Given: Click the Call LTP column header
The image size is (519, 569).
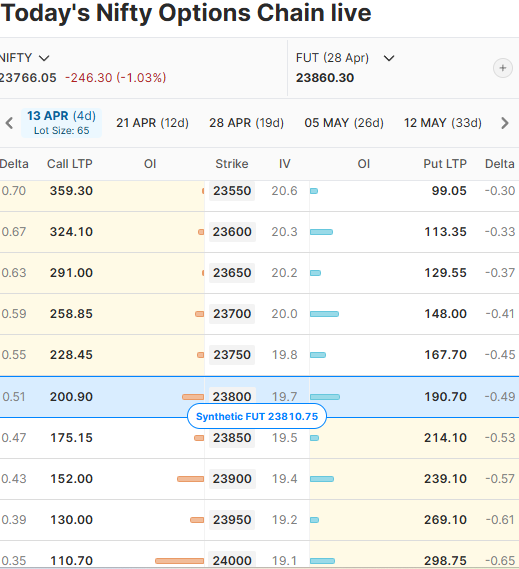Looking at the screenshot, I should tap(70, 164).
